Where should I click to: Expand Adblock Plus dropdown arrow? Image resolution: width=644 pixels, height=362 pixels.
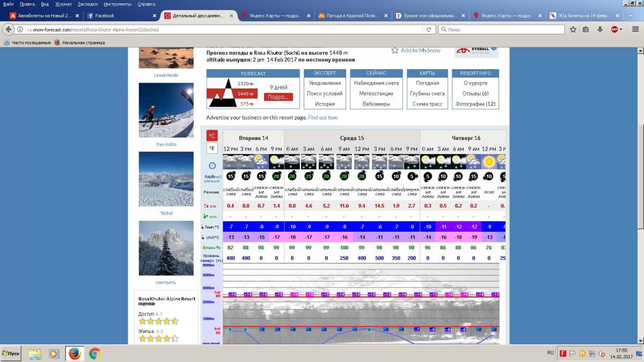click(x=621, y=30)
